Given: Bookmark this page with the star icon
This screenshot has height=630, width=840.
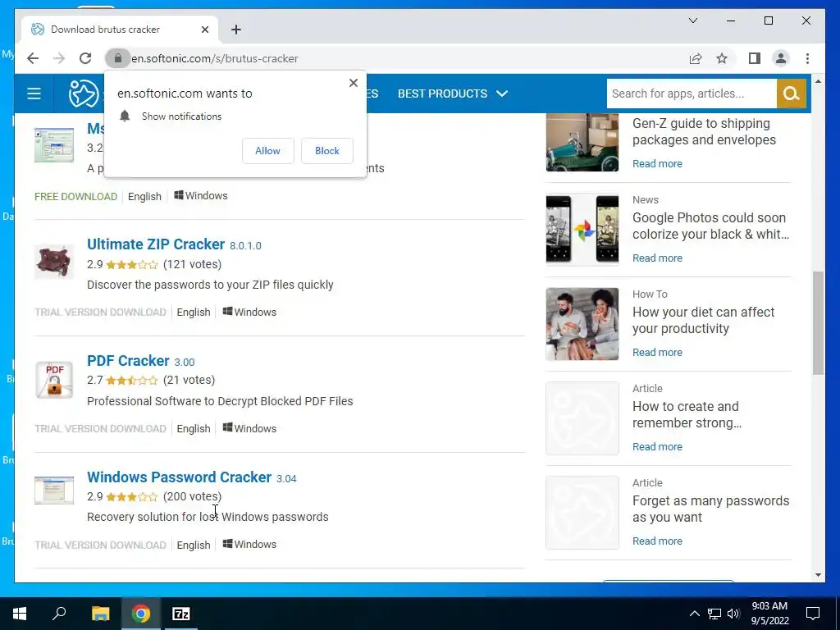Looking at the screenshot, I should [x=722, y=58].
